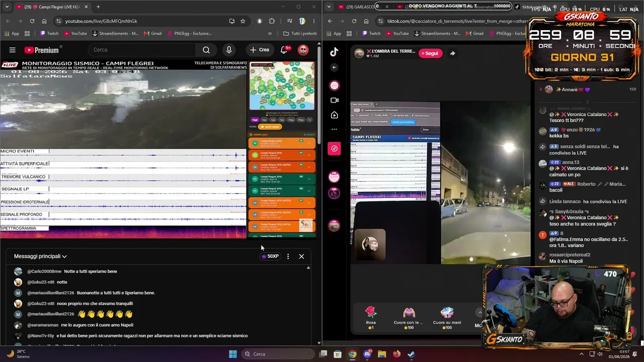The height and width of the screenshot is (362, 644).
Task: Send the Cuore su mani gift
Action: click(x=447, y=318)
